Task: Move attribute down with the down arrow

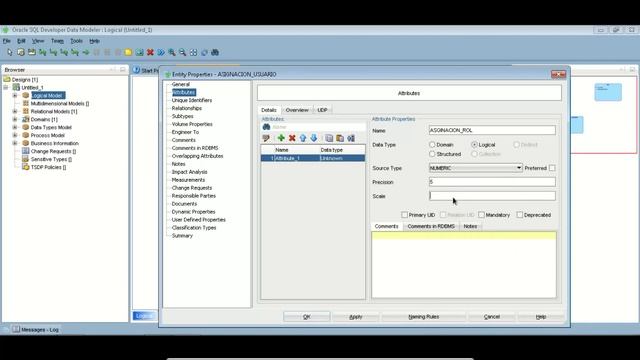Action: tap(313, 138)
